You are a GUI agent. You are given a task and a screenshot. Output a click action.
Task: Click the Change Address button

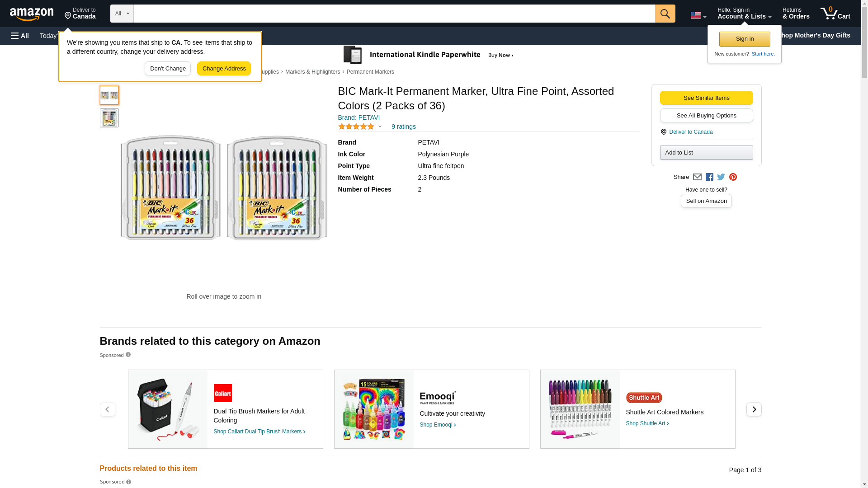224,69
